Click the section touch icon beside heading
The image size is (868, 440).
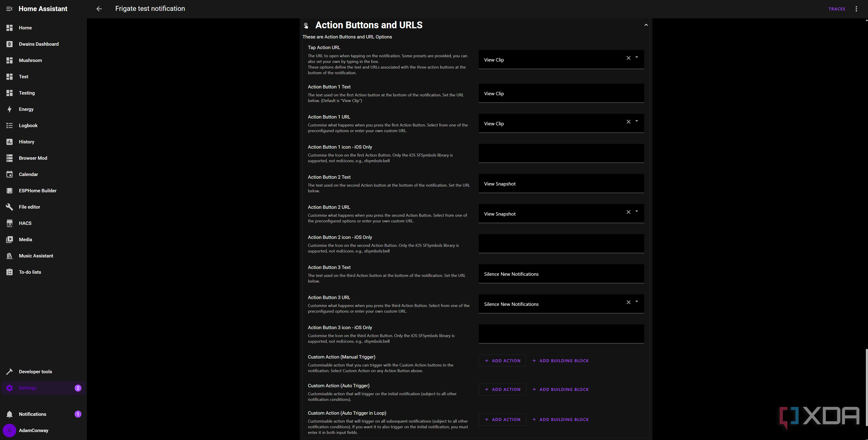pos(306,25)
